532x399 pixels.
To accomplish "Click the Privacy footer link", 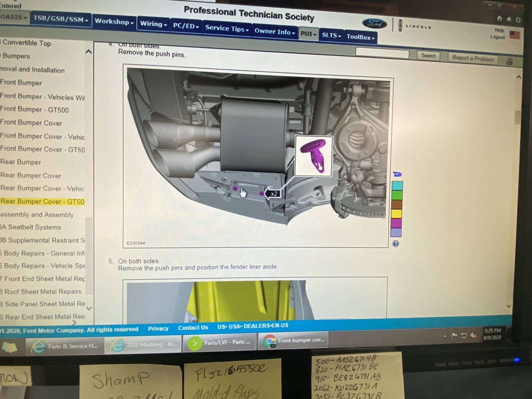I will (158, 328).
